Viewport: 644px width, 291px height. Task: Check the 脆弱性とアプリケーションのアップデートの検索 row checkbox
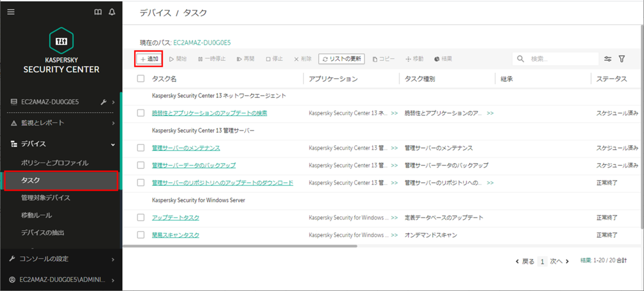pyautogui.click(x=141, y=113)
